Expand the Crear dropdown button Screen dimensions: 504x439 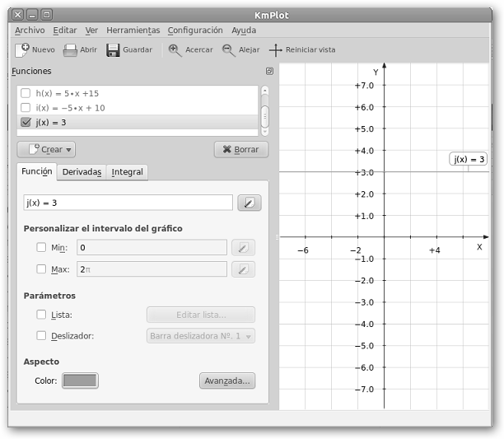point(46,149)
